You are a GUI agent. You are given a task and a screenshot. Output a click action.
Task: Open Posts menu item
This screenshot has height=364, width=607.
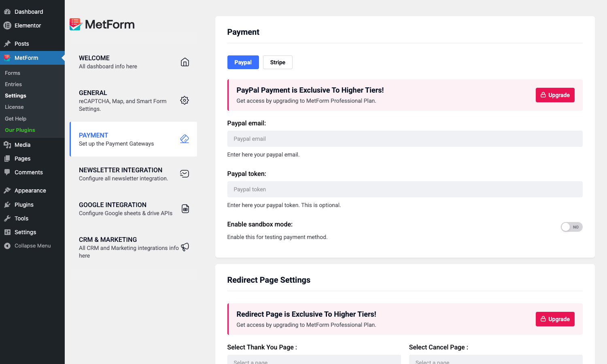coord(32,44)
